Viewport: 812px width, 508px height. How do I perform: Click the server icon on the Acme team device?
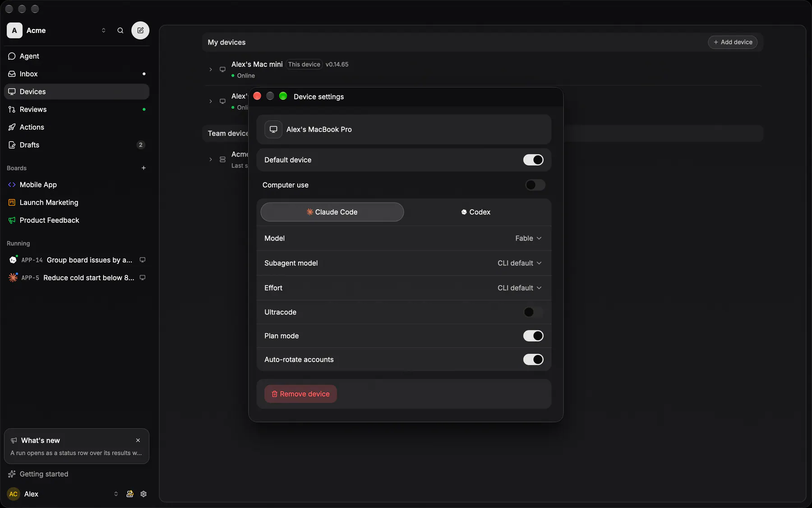pyautogui.click(x=222, y=160)
